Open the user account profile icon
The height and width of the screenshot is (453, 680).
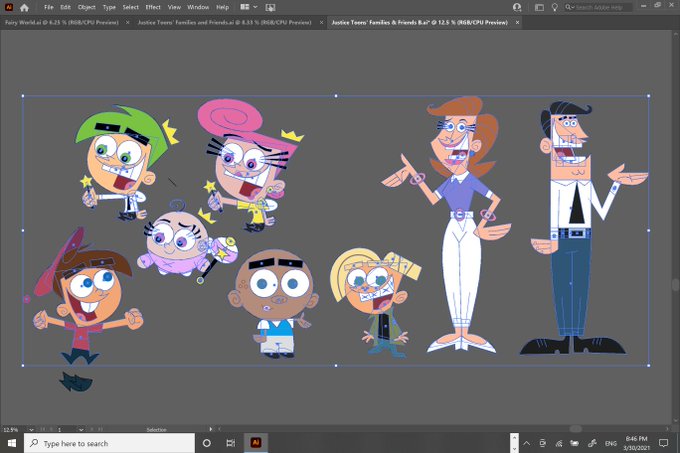pyautogui.click(x=517, y=7)
